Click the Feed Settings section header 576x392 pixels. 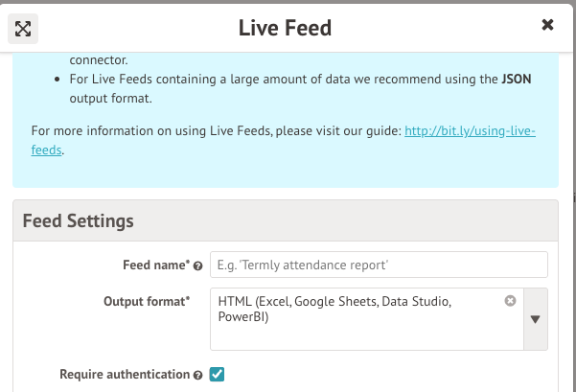click(x=79, y=220)
